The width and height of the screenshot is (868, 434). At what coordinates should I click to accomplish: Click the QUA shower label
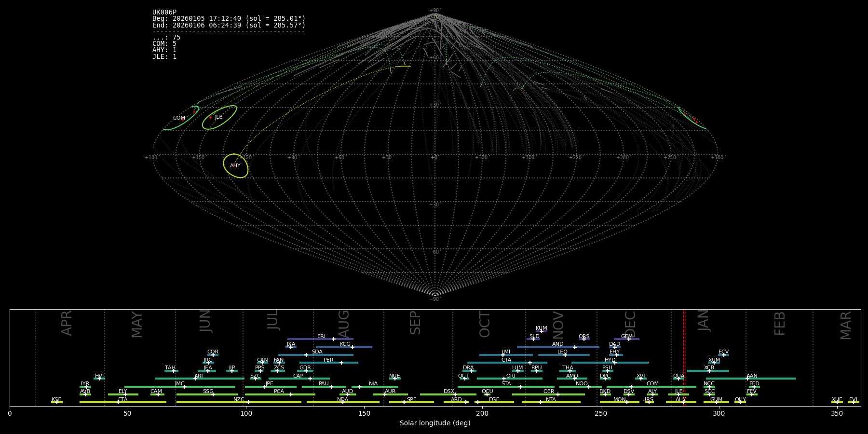tap(678, 376)
